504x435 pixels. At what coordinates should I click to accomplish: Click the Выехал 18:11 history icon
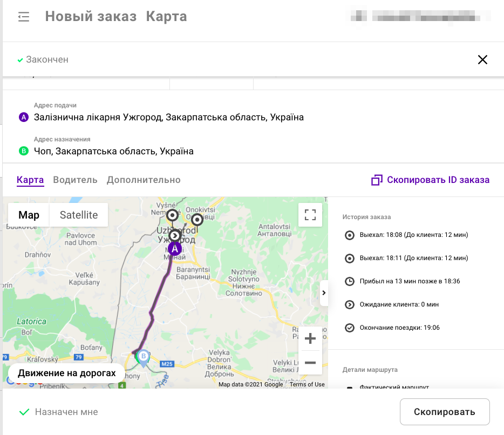tap(349, 258)
